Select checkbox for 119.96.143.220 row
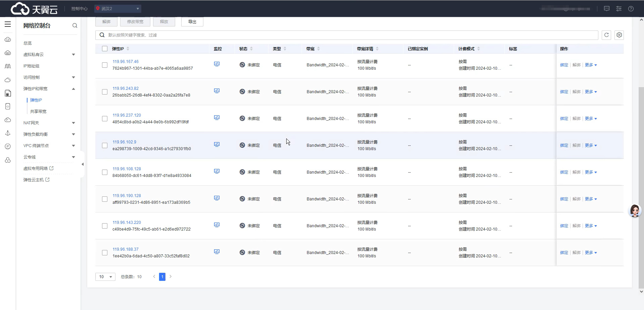Image resolution: width=644 pixels, height=310 pixels. (105, 226)
